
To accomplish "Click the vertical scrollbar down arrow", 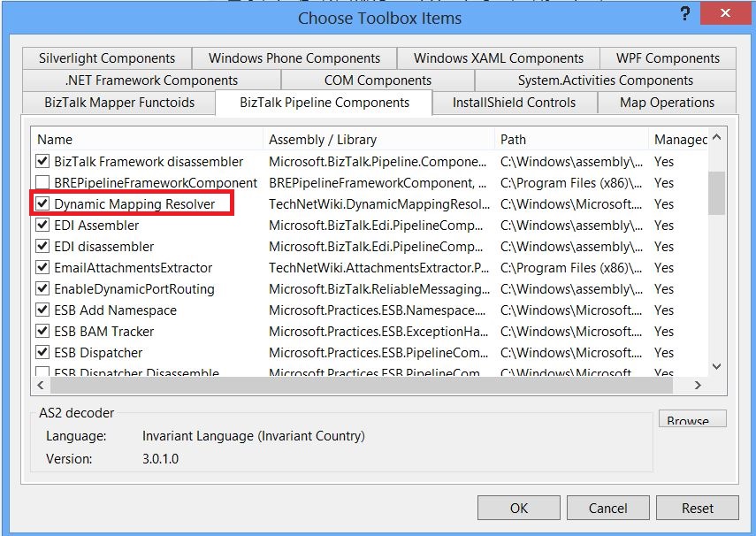I will pos(717,367).
